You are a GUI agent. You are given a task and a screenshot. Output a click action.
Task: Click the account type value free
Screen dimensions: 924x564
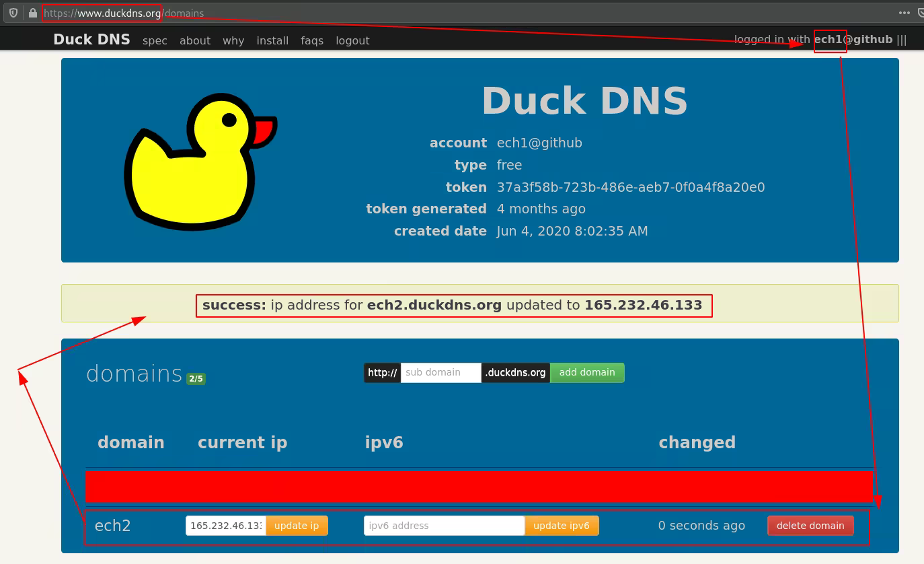click(x=509, y=165)
